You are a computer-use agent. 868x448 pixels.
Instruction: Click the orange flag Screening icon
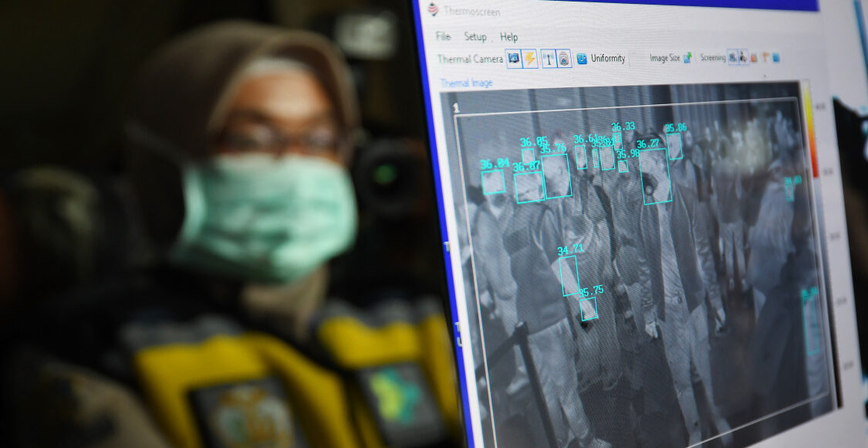pyautogui.click(x=766, y=57)
